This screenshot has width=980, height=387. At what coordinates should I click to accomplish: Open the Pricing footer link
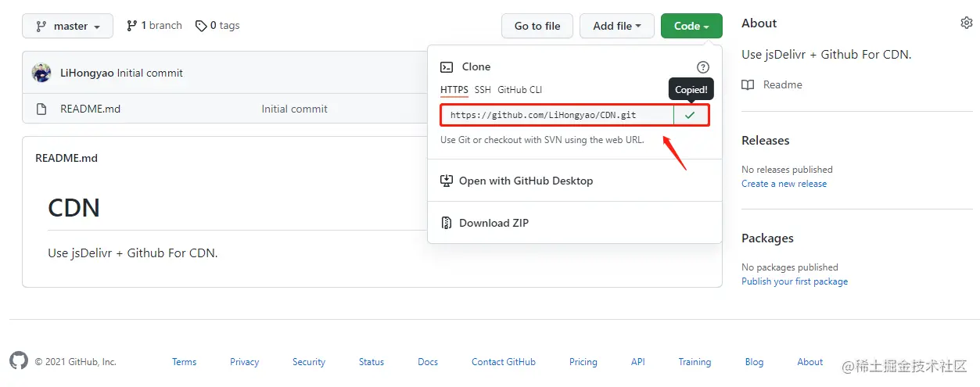[x=583, y=362]
